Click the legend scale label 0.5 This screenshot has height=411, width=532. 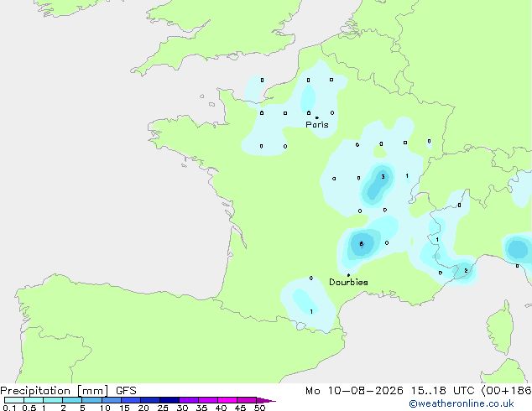(x=29, y=408)
